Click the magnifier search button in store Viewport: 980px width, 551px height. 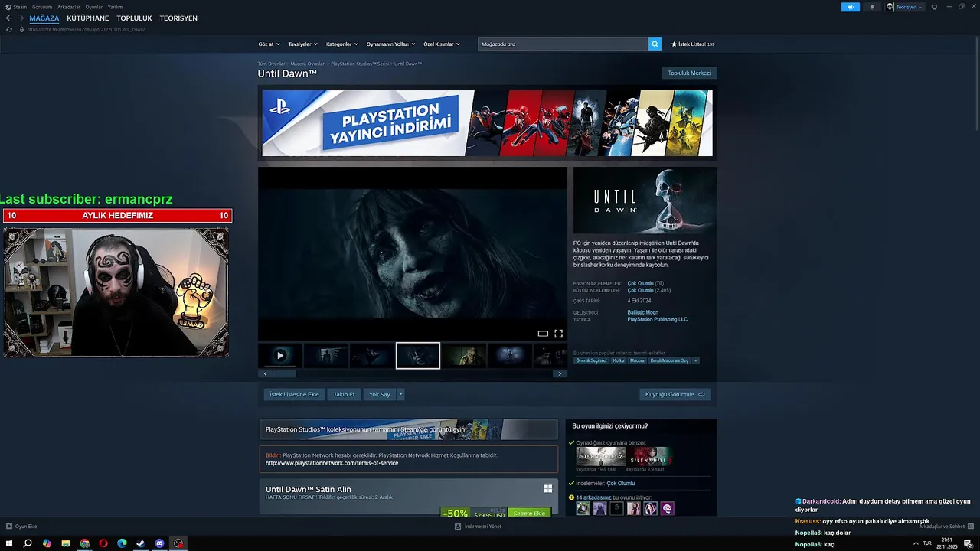655,44
